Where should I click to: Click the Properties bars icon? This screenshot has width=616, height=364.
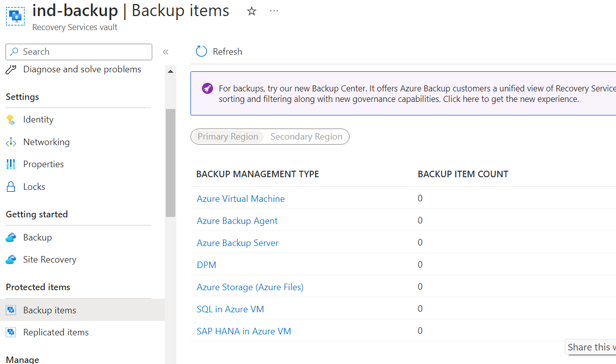click(x=11, y=164)
